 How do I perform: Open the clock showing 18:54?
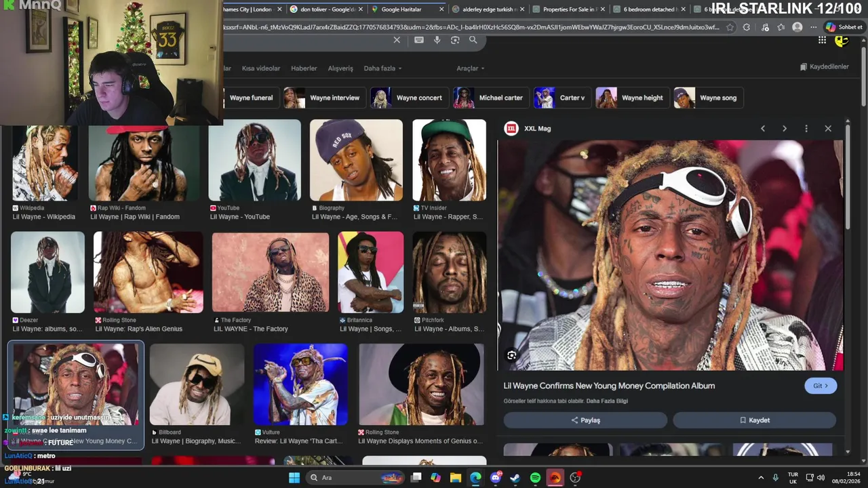(x=848, y=478)
